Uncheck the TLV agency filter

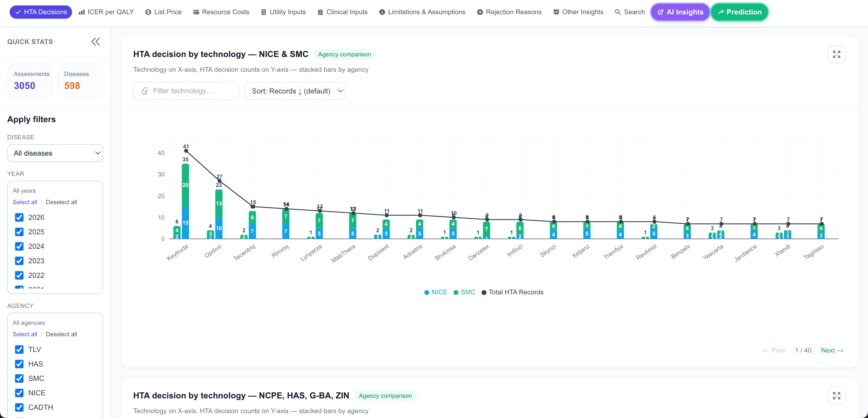click(x=19, y=350)
